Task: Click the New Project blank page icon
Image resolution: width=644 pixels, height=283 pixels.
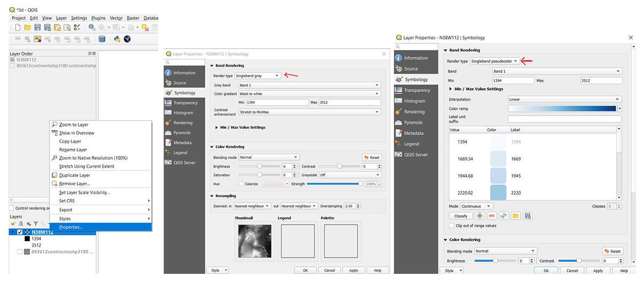Action: (18, 27)
